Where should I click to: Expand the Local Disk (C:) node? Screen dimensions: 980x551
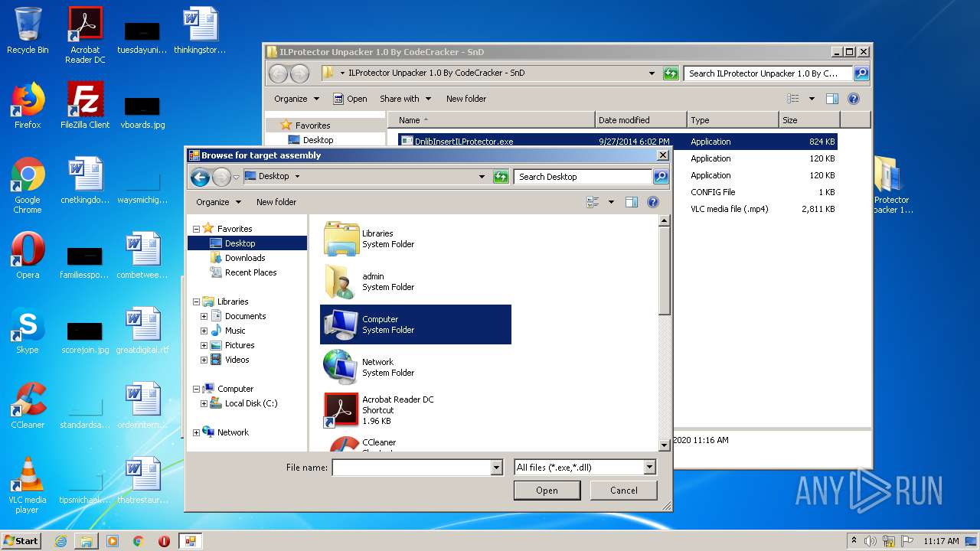204,403
